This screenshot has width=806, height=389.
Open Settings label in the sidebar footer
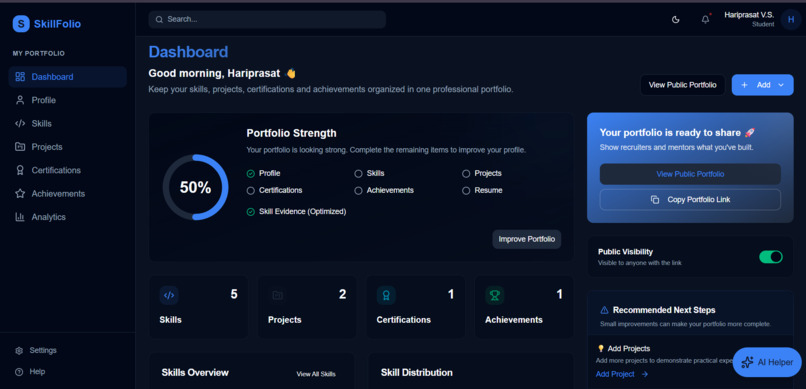(43, 350)
